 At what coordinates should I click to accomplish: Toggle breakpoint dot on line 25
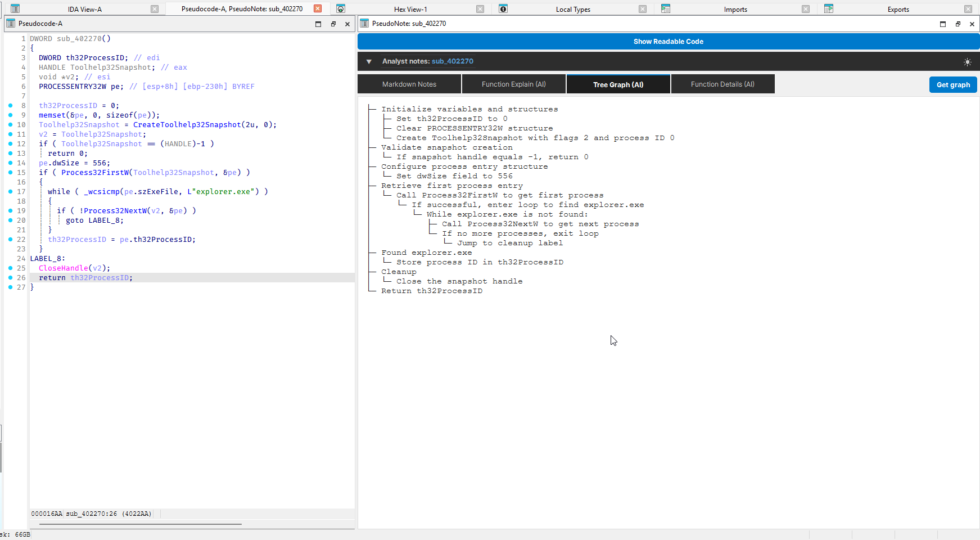(x=10, y=268)
